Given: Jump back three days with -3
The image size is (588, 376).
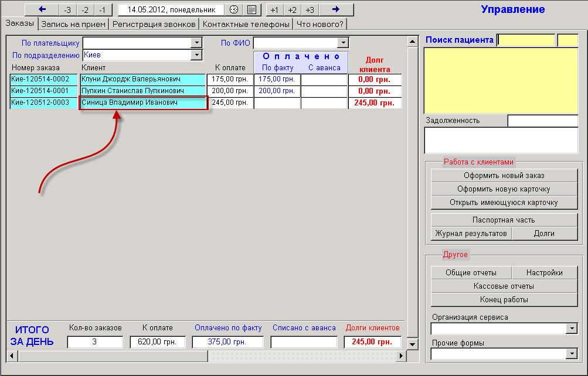Looking at the screenshot, I should 67,10.
